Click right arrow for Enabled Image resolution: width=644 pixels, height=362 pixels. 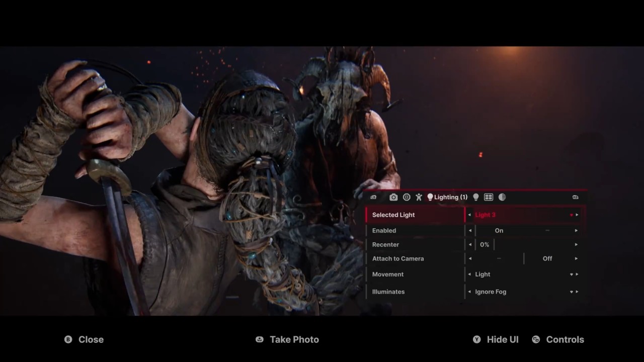(x=577, y=230)
